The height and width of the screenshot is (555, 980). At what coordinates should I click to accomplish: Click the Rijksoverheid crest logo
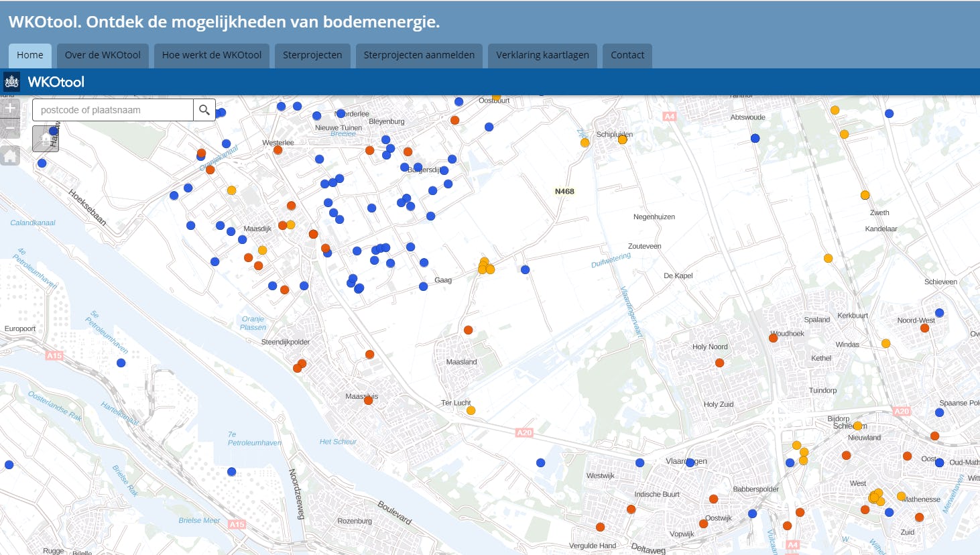(x=12, y=82)
